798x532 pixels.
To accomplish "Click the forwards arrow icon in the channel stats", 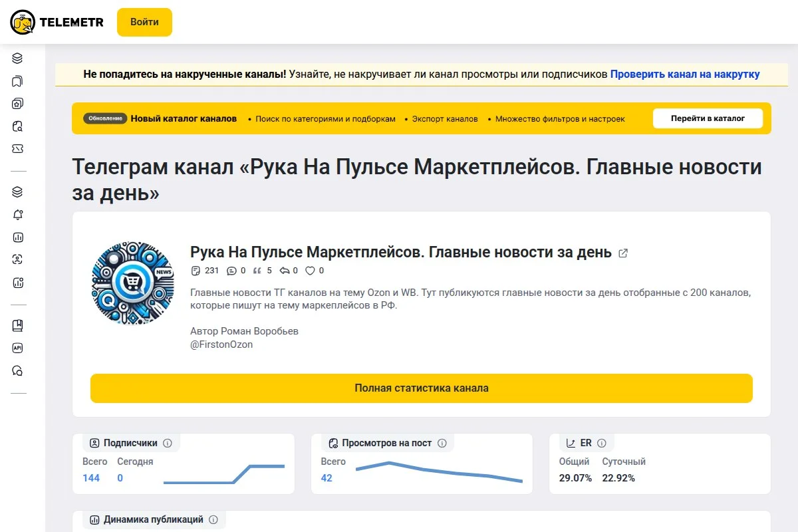I will (285, 271).
